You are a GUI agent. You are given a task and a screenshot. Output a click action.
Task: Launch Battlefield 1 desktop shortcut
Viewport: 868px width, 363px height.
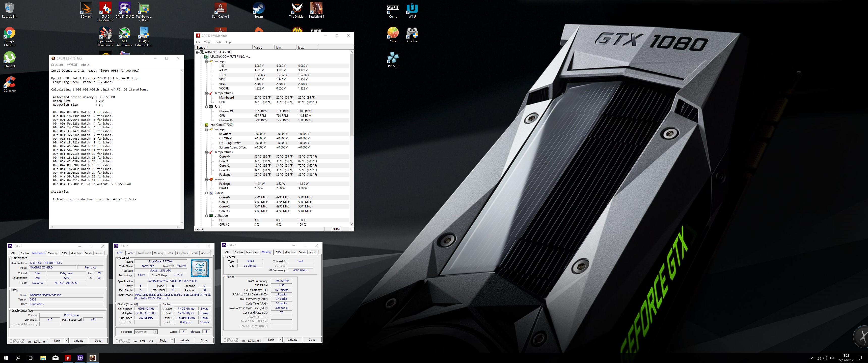[316, 10]
